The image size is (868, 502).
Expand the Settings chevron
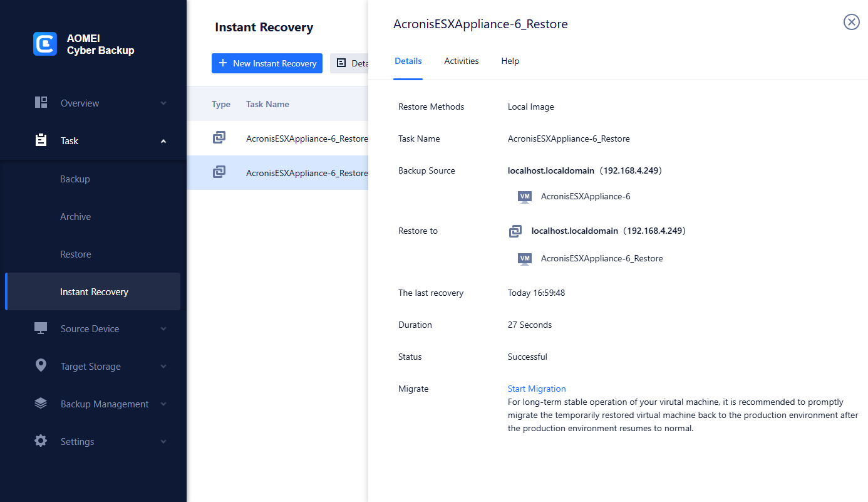(x=163, y=442)
